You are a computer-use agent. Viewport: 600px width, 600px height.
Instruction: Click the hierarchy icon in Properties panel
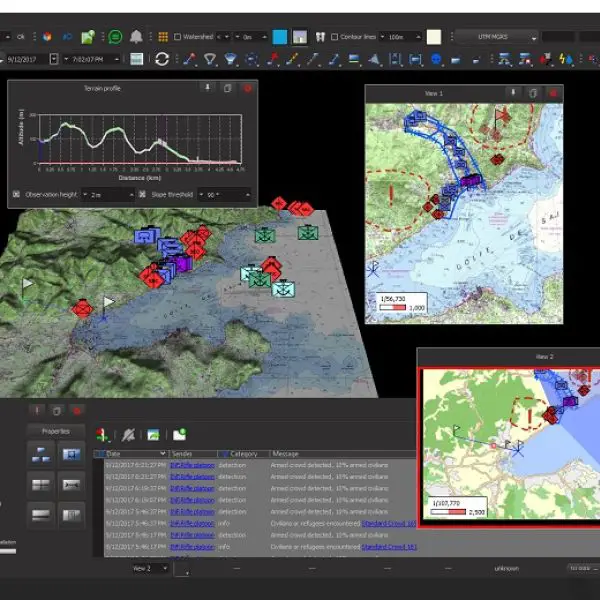click(x=42, y=455)
